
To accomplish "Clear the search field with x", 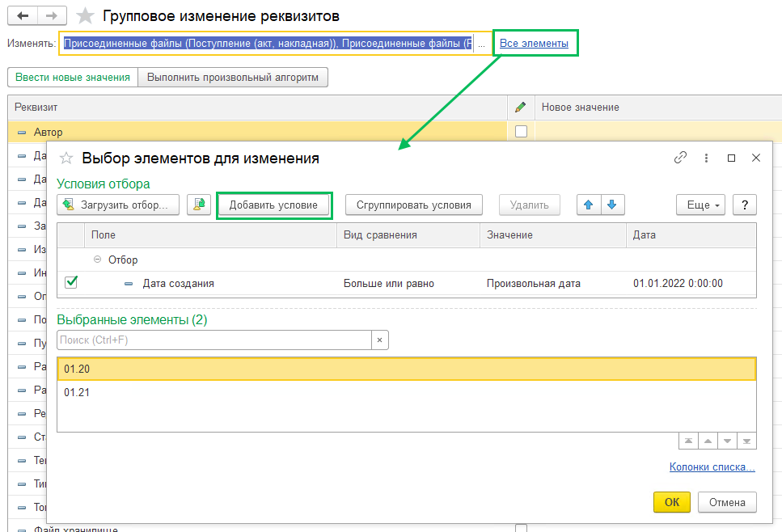I will [x=379, y=340].
